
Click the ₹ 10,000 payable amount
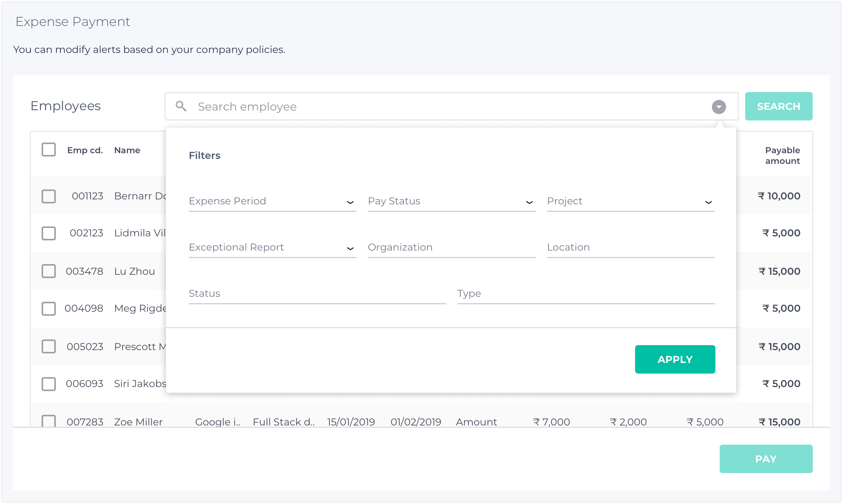(779, 196)
